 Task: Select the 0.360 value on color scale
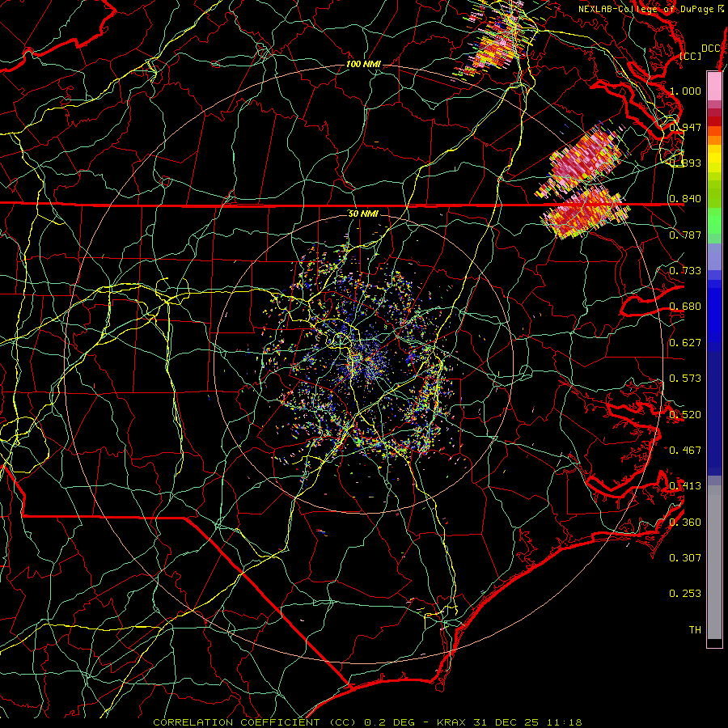point(685,523)
